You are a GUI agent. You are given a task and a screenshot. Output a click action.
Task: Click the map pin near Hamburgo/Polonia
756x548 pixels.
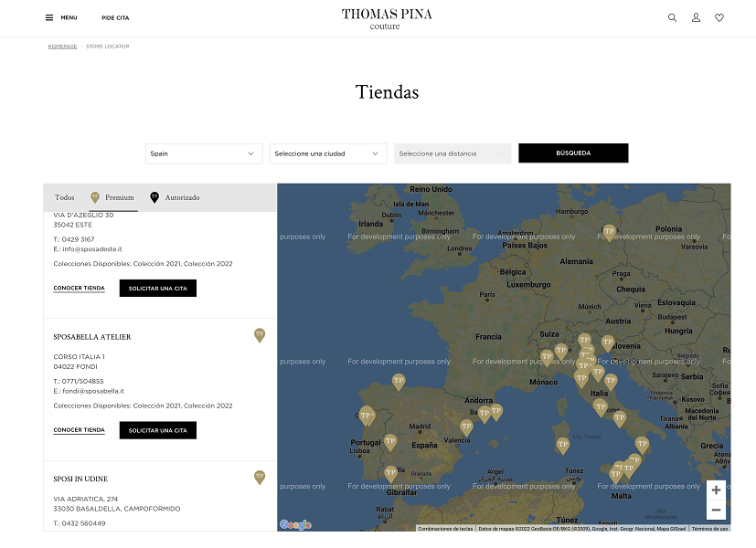point(610,233)
